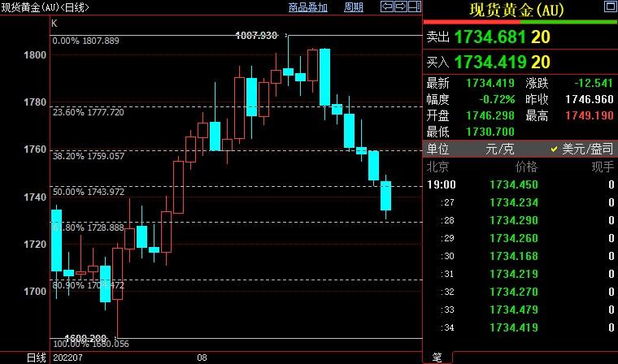This screenshot has height=364, width=618.
Task: Click the 50.00% 1743.972 Fibonacci level label
Action: [x=88, y=192]
